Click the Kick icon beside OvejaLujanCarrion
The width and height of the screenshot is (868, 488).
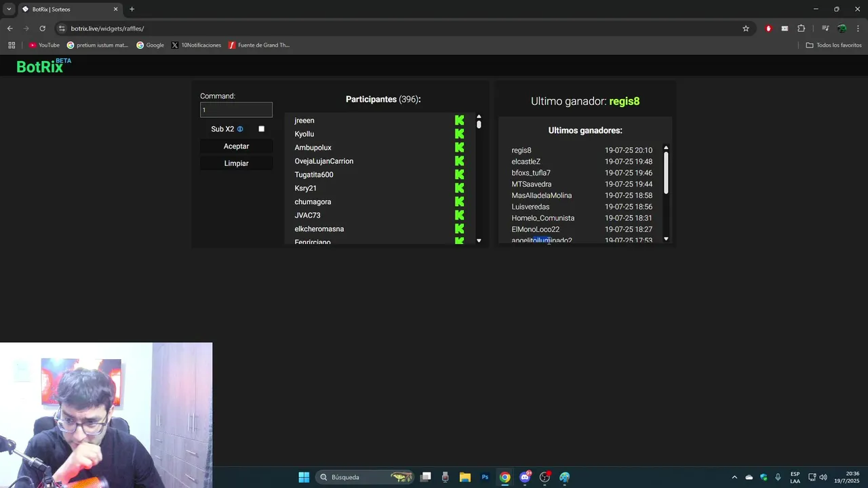click(459, 161)
